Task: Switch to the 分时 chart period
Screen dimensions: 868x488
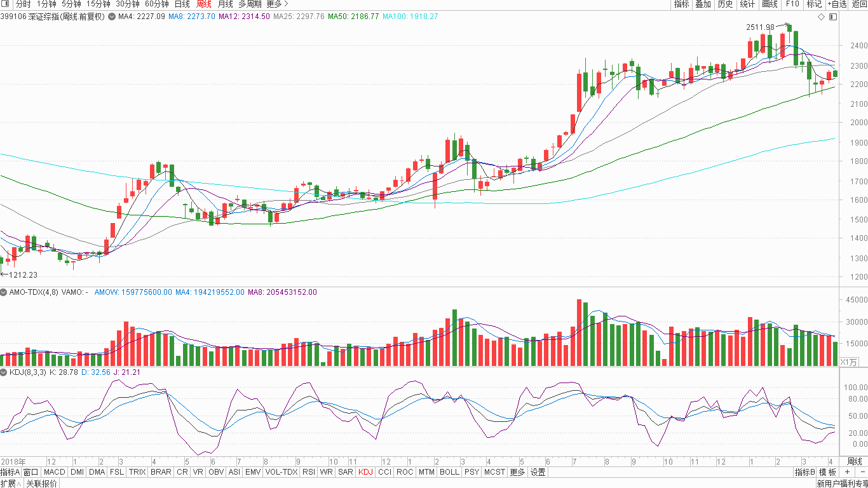Action: coord(24,4)
